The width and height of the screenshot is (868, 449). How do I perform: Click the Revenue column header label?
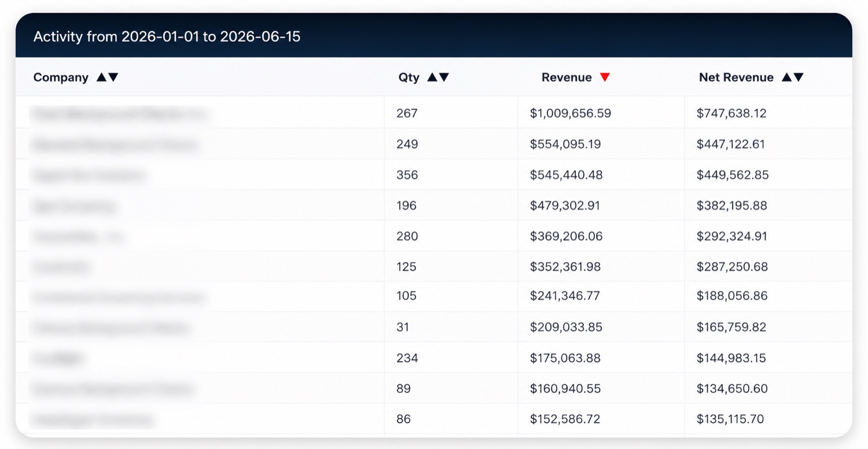point(567,78)
